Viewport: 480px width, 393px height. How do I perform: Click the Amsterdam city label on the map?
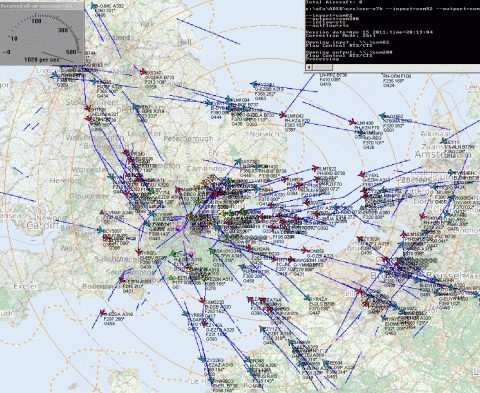pyautogui.click(x=443, y=154)
